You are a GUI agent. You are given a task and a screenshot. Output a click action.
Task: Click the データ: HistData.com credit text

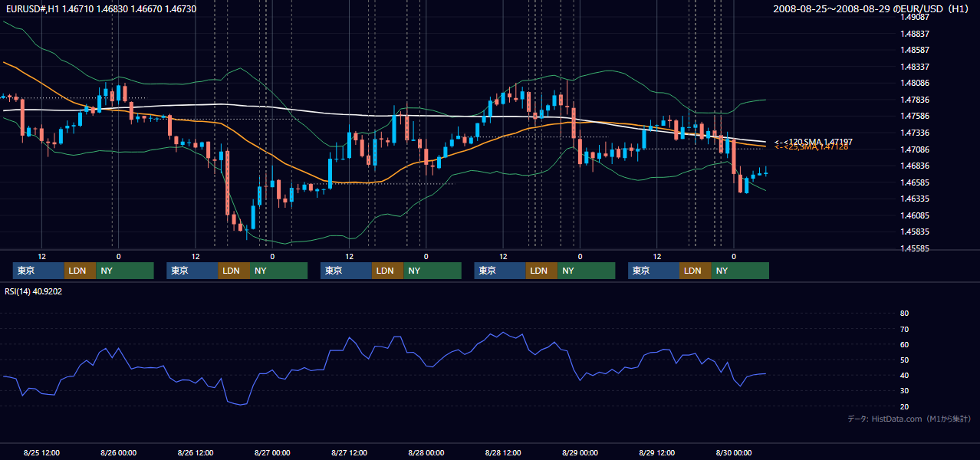point(910,419)
